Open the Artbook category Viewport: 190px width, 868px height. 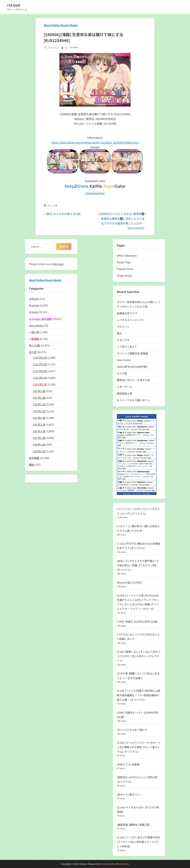point(34,299)
